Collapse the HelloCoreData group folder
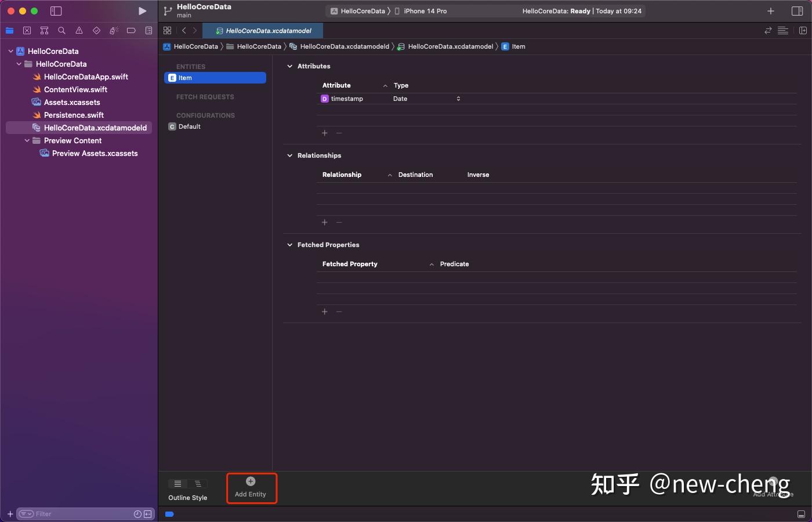 point(19,64)
